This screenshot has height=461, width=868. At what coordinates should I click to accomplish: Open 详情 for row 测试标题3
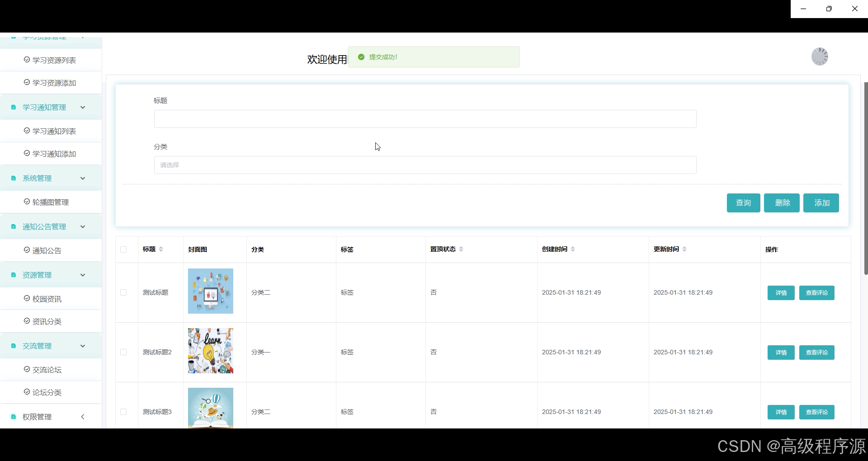click(781, 412)
